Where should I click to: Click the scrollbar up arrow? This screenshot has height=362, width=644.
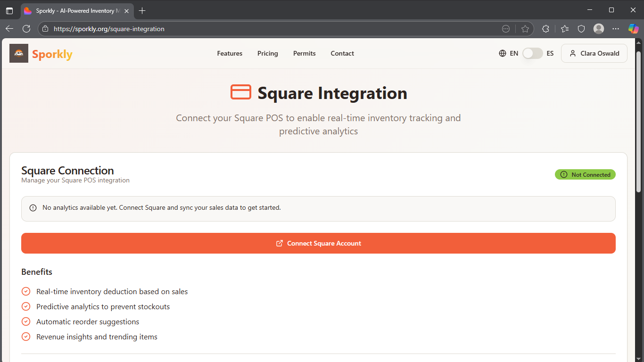click(639, 42)
